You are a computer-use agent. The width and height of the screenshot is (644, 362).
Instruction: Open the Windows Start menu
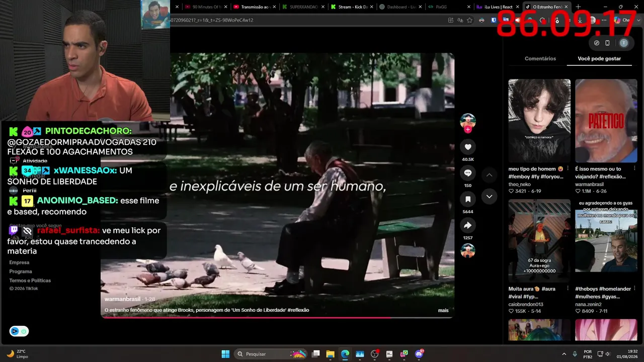click(225, 354)
